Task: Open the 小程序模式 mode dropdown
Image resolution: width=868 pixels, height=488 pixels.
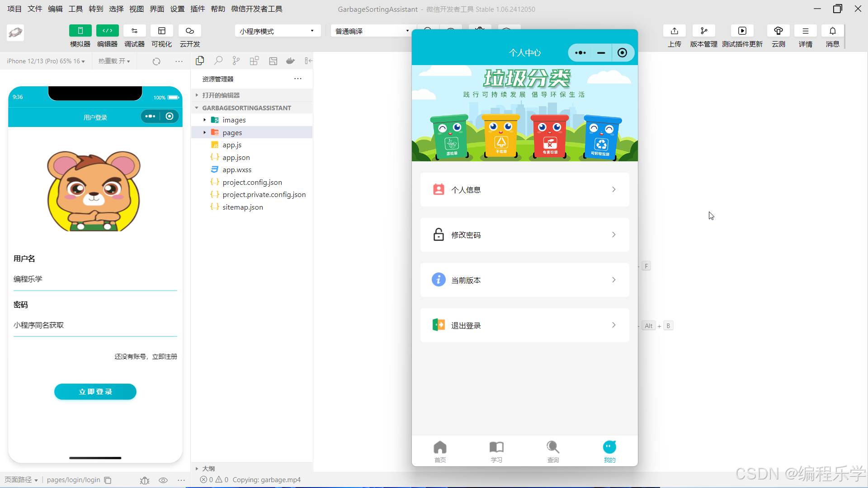Action: [277, 31]
